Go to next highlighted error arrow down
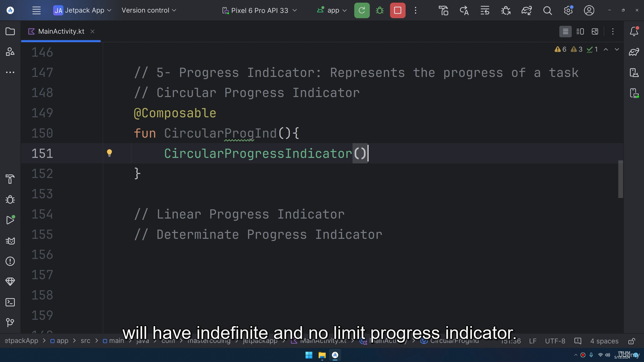The height and width of the screenshot is (362, 644). coord(617,49)
